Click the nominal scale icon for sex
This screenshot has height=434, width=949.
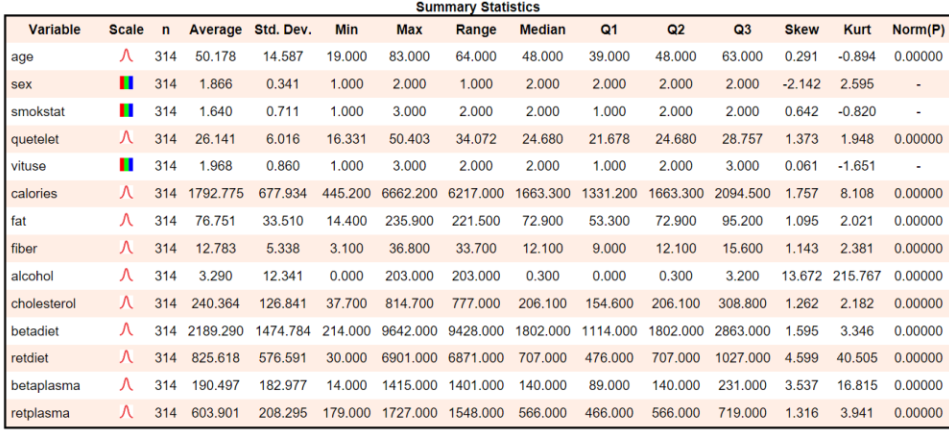click(x=126, y=84)
